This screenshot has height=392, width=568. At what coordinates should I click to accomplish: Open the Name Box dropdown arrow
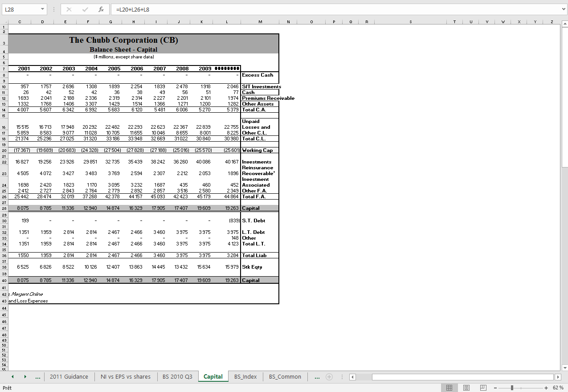(42, 9)
